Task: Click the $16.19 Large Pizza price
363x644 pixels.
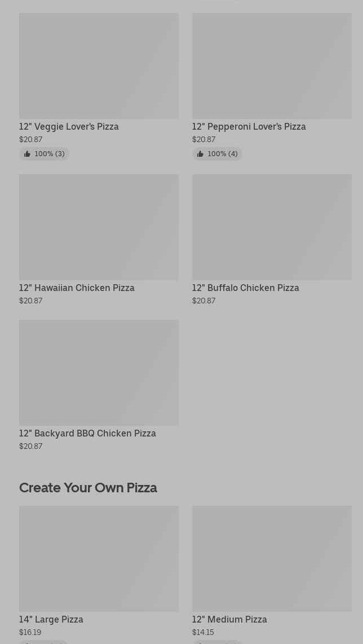Action: point(30,633)
